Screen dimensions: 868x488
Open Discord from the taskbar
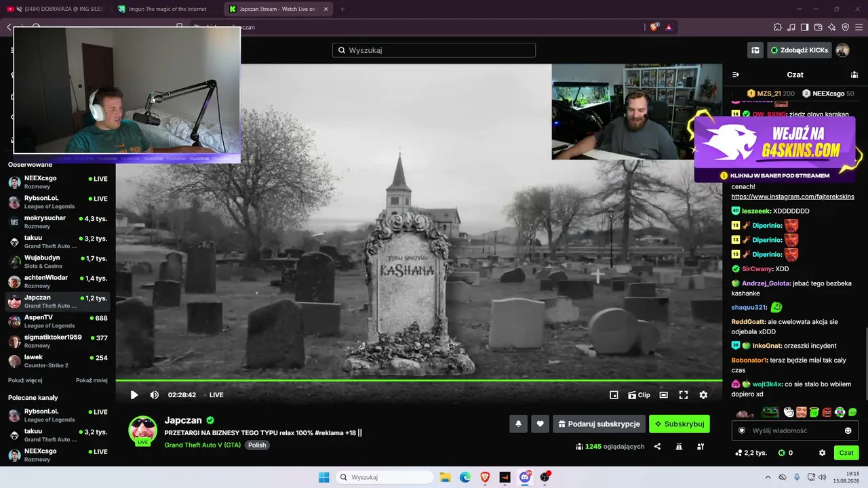point(525,477)
